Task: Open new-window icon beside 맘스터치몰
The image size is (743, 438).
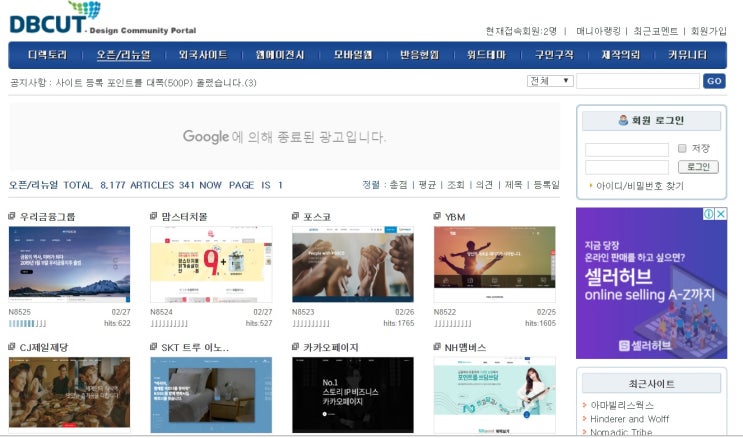Action: click(154, 216)
